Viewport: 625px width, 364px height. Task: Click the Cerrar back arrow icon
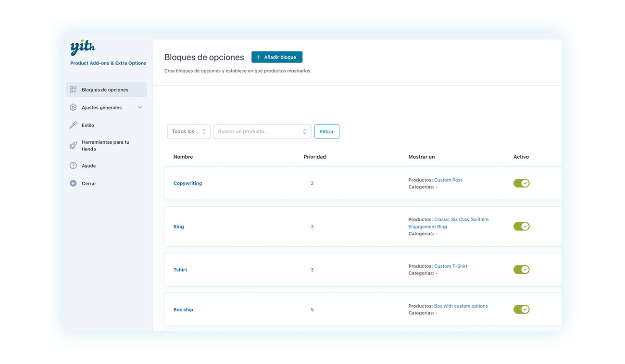tap(73, 183)
